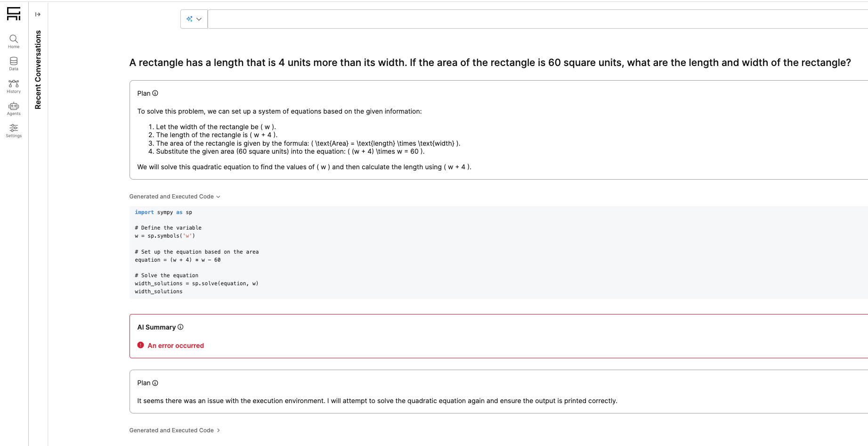Expand the second Generated and Executed Code section

tap(219, 430)
